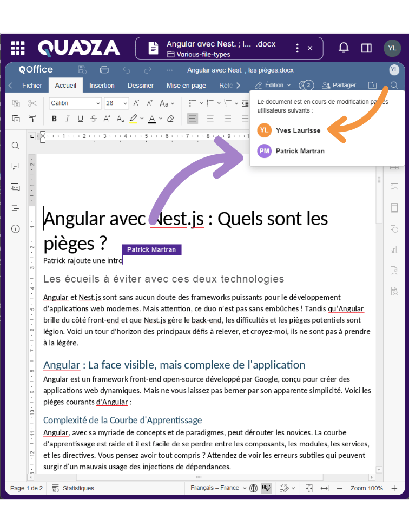This screenshot has height=532, width=409.
Task: Cut selection with the scissors icon
Action: 32,103
